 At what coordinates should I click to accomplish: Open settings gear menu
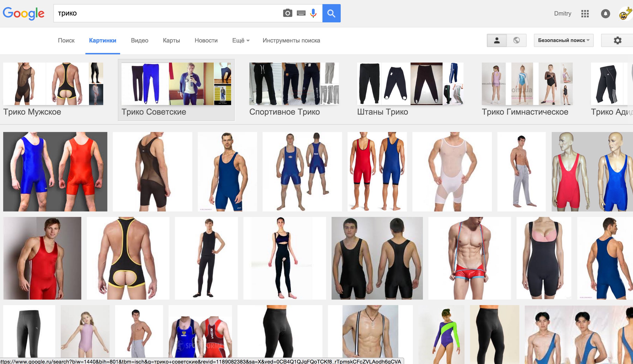pos(617,40)
